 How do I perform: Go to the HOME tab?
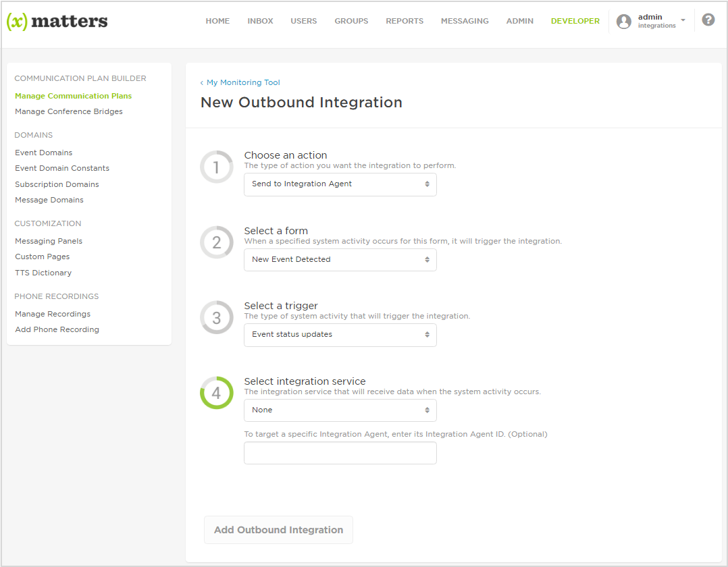click(217, 21)
